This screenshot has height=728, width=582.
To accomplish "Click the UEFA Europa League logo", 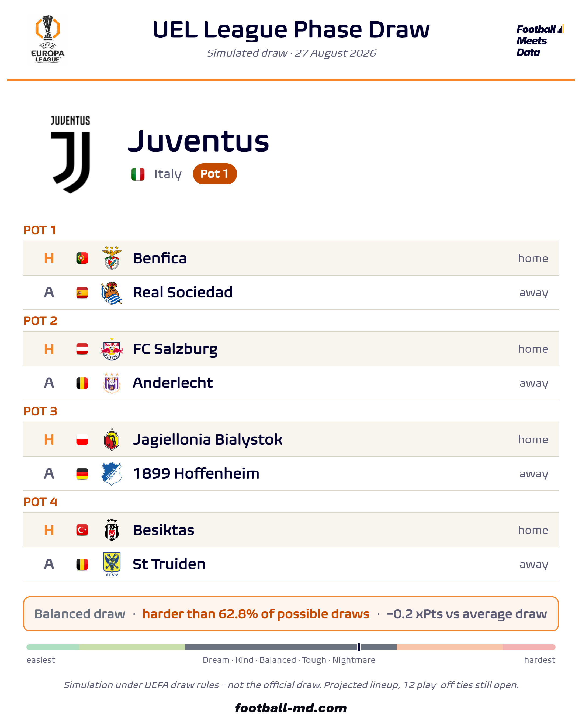I will [48, 39].
